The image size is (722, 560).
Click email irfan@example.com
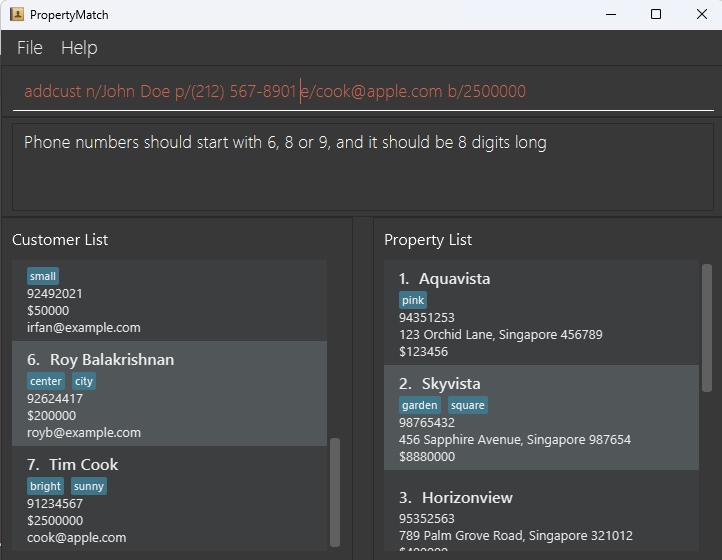84,328
